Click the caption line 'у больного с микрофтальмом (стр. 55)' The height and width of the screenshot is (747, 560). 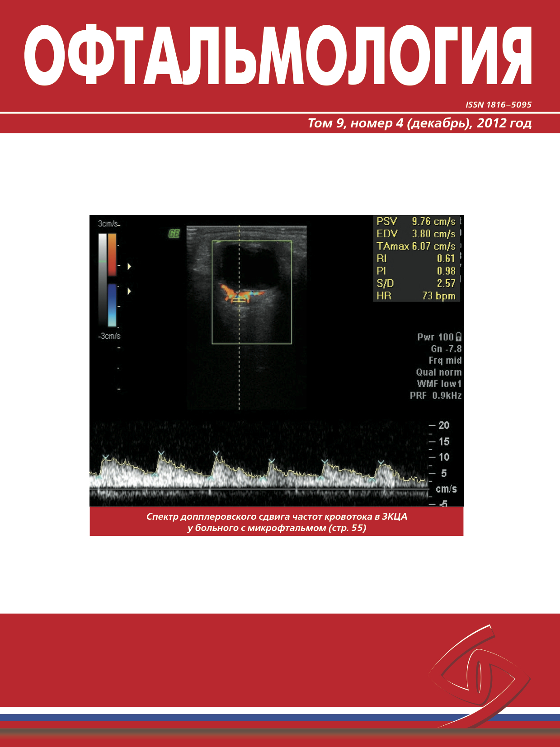click(277, 528)
